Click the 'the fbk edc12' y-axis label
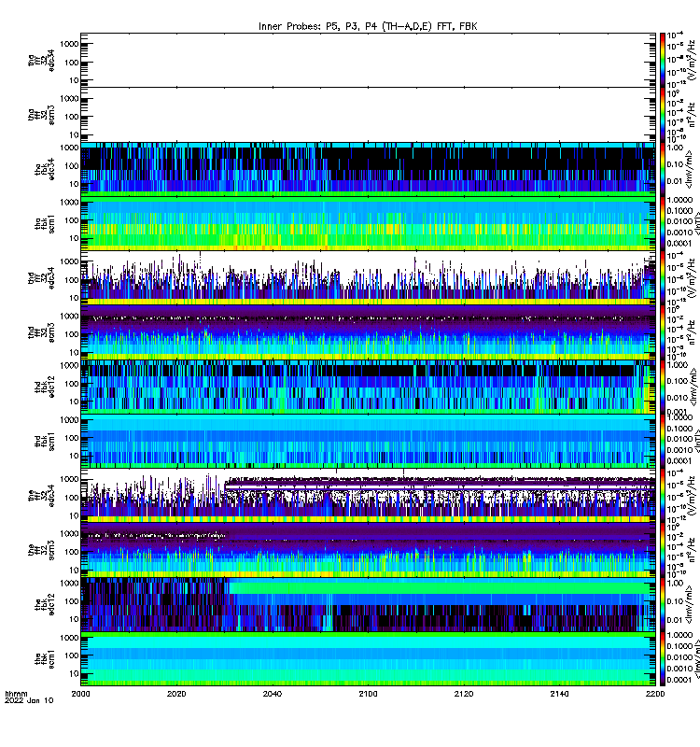 [45, 605]
